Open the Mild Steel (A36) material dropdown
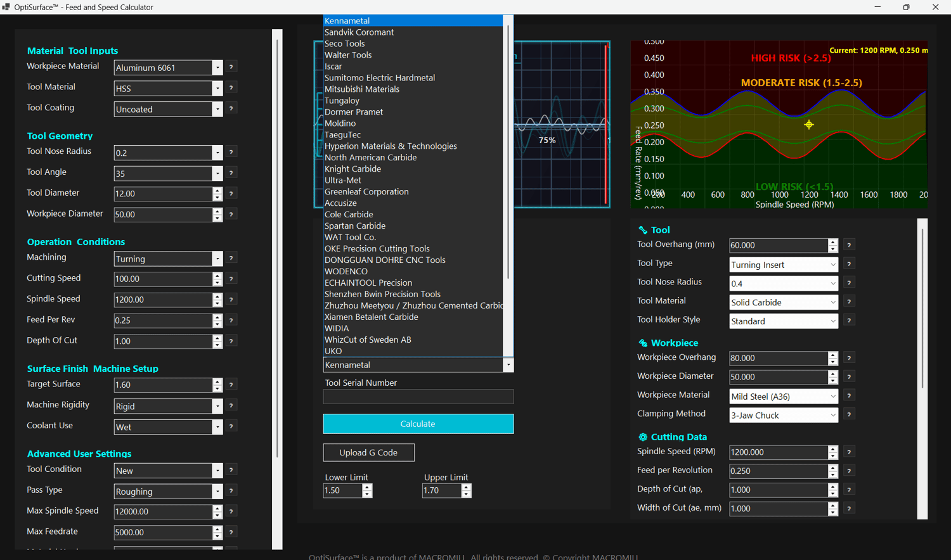951x560 pixels. 832,397
